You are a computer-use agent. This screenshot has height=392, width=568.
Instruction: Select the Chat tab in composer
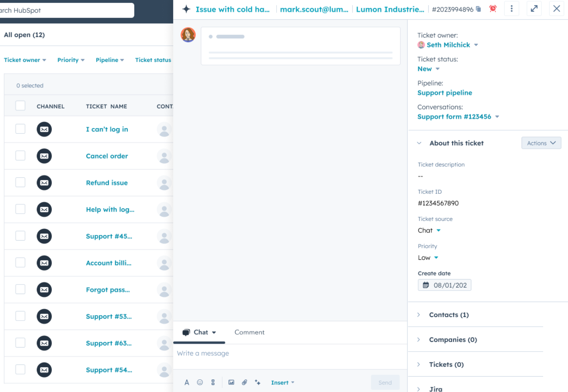click(199, 332)
